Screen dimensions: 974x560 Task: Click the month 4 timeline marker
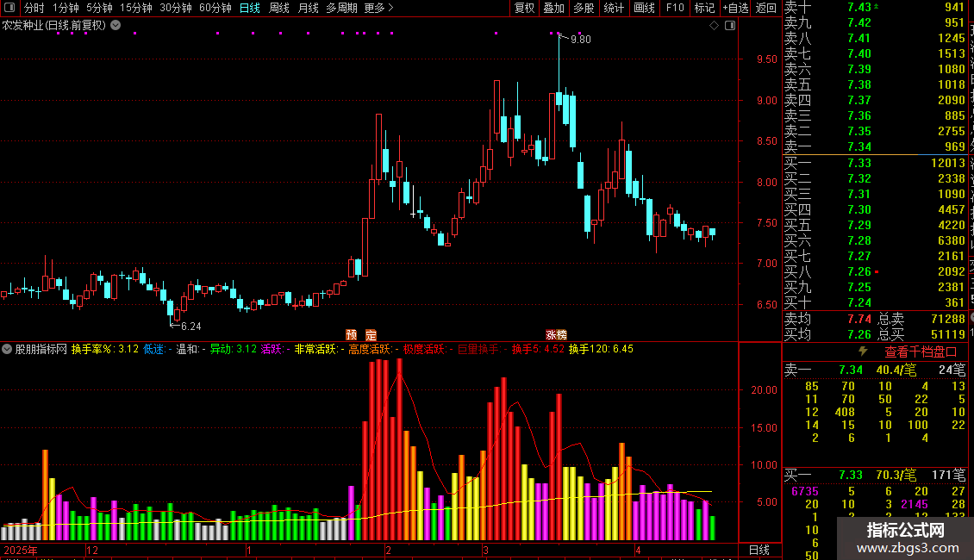point(638,550)
